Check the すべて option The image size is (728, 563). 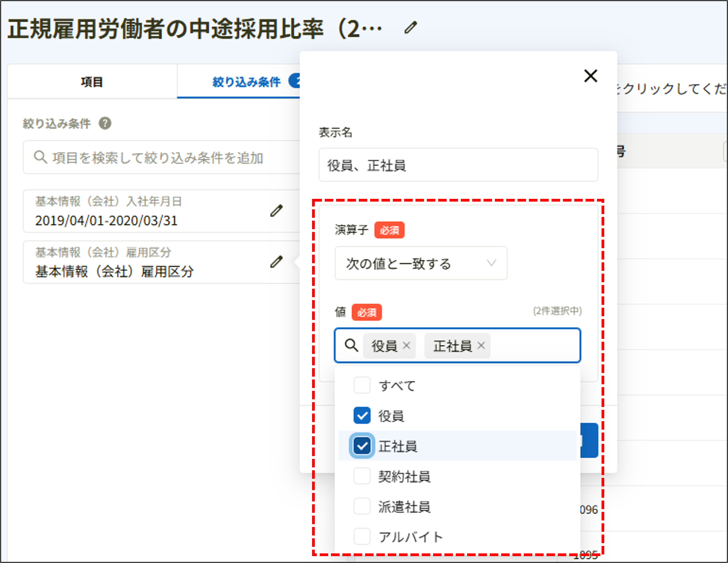click(x=362, y=386)
